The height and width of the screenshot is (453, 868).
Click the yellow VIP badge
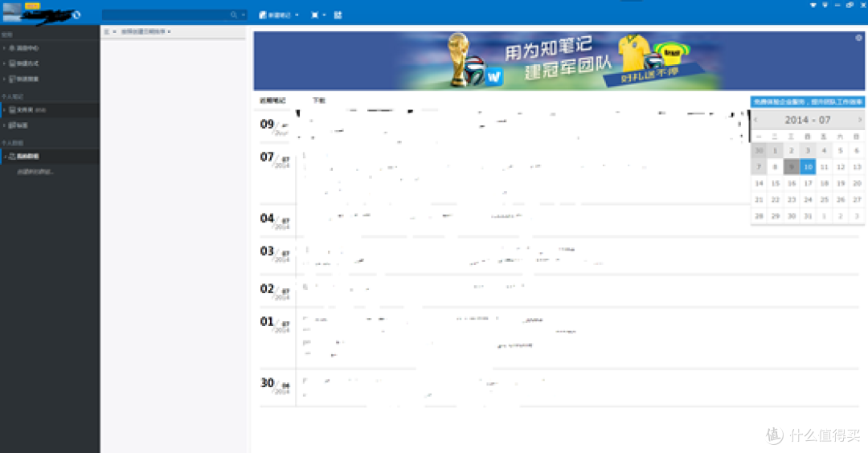[x=32, y=6]
